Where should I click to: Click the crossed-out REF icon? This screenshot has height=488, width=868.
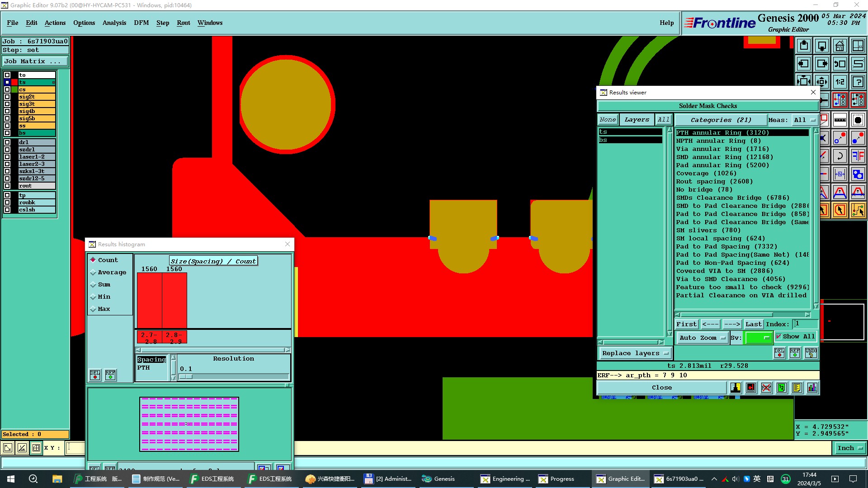[766, 388]
